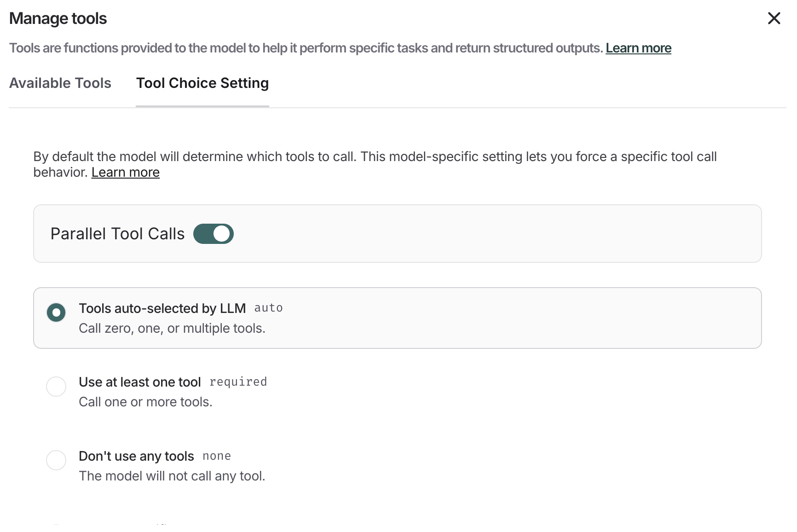Keep 'Tools auto-selected by LLM' selected

click(x=56, y=312)
